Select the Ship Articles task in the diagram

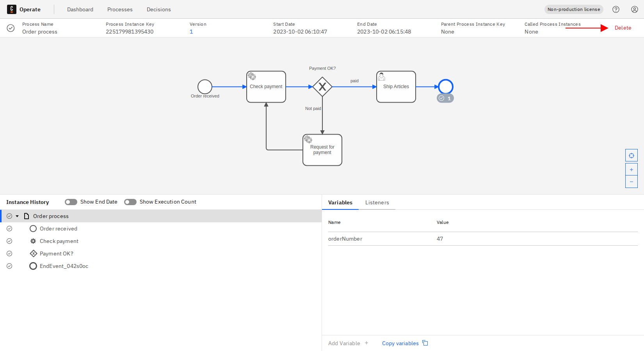396,87
